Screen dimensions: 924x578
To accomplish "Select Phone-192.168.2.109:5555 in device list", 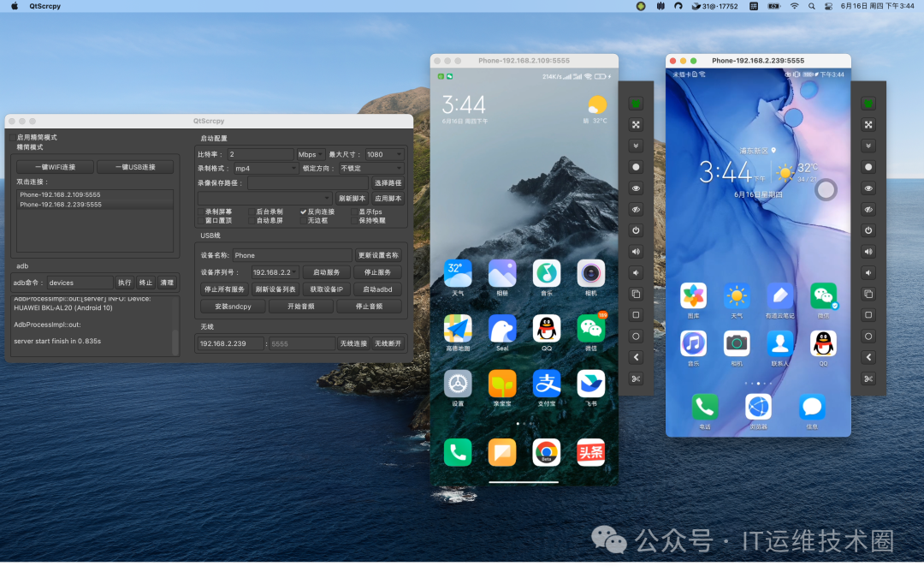I will (x=95, y=194).
